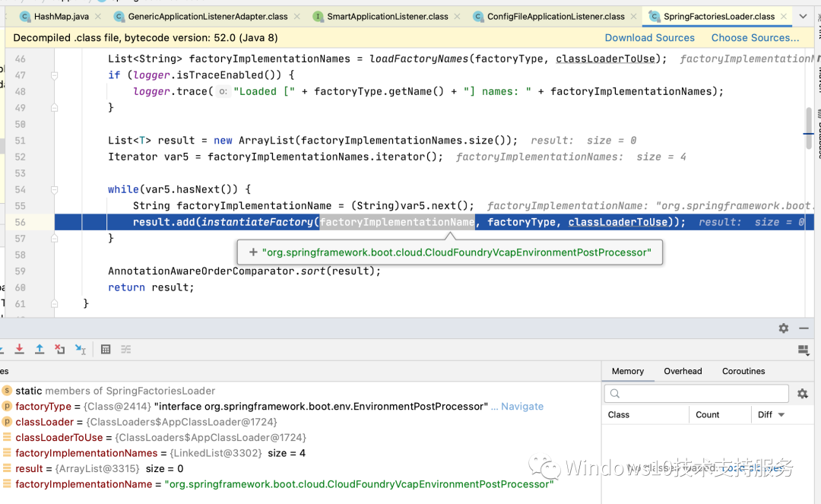Click the decompiled class file notification text
This screenshot has height=504, width=821.
tap(145, 38)
